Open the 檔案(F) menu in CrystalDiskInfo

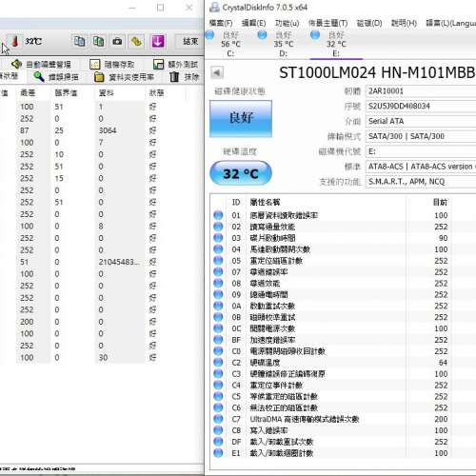coord(221,23)
